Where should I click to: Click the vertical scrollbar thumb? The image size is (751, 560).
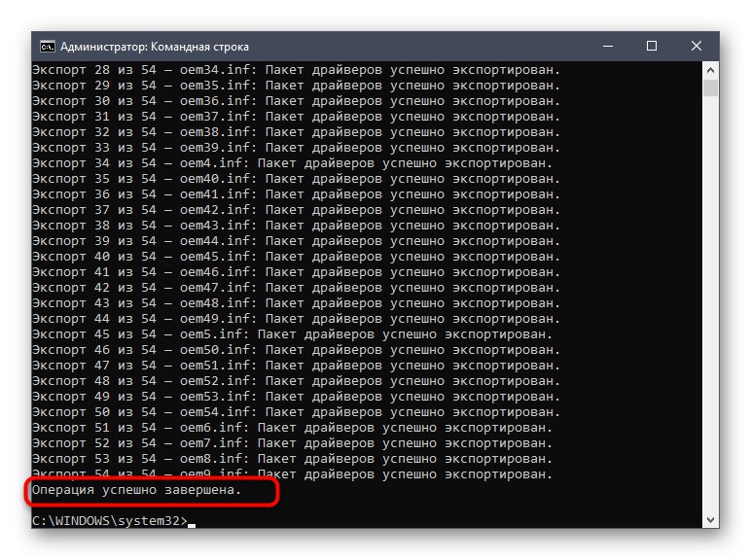pyautogui.click(x=710, y=88)
